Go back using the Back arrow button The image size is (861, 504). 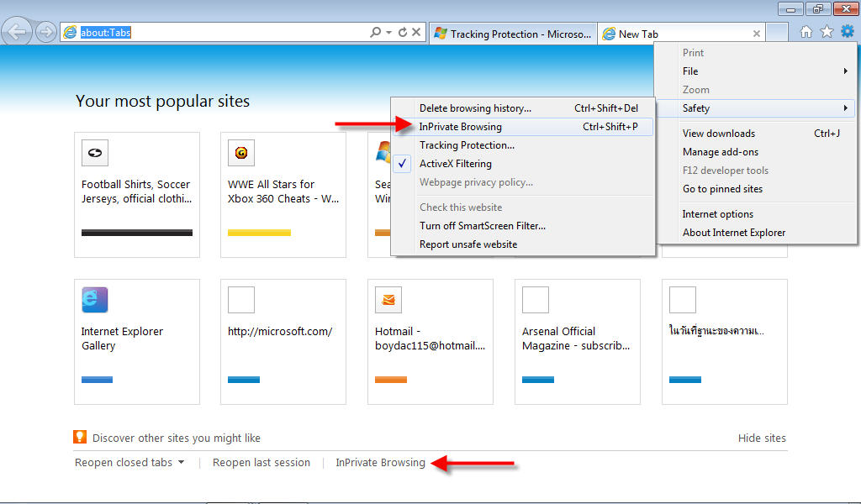(x=17, y=32)
